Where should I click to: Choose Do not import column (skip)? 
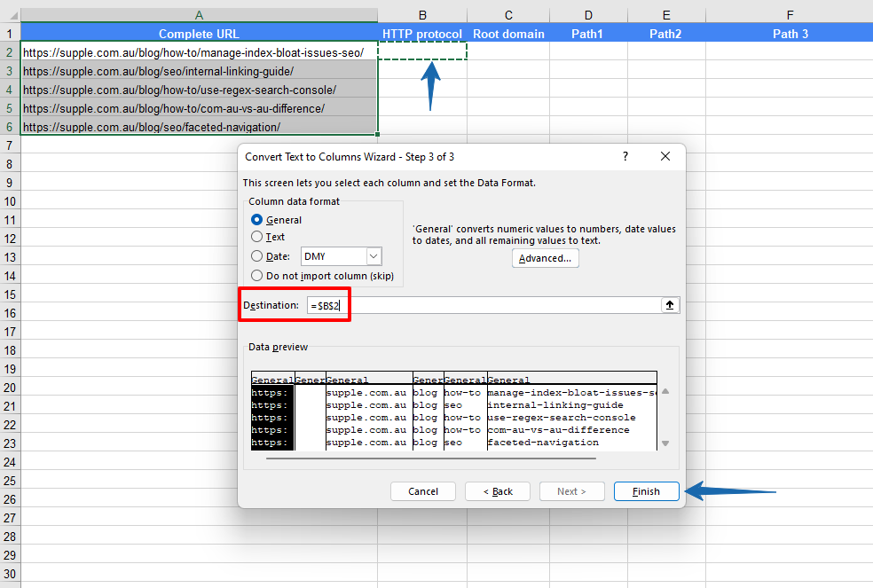(x=256, y=276)
